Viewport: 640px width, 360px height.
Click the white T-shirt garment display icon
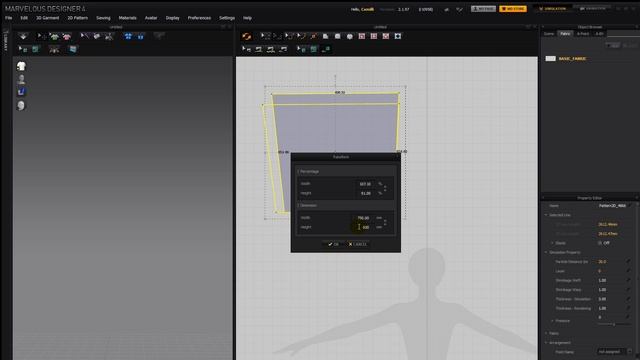21,66
